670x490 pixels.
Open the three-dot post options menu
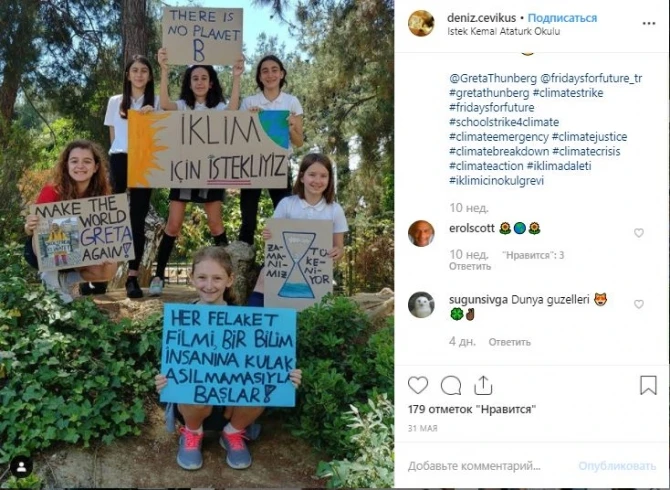click(x=649, y=23)
